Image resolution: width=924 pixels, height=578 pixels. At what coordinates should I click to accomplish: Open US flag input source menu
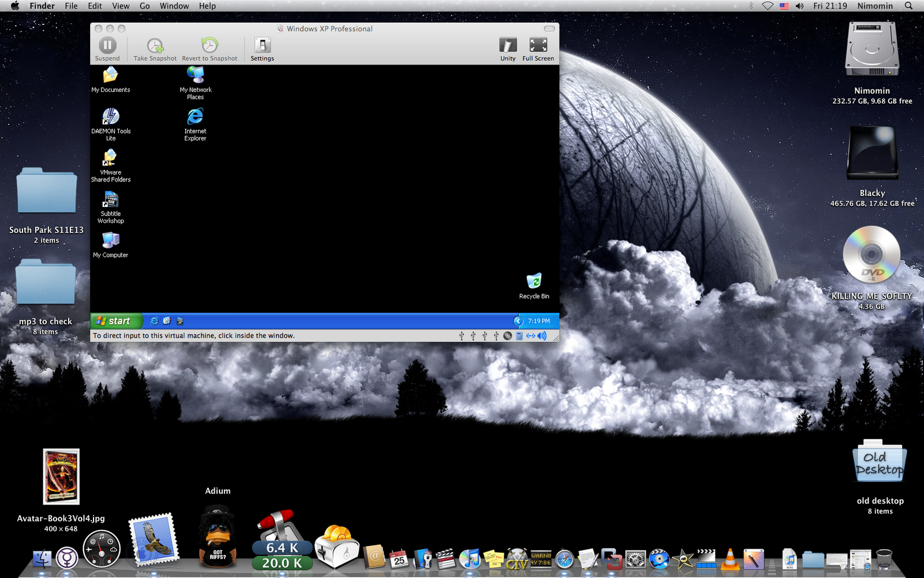tap(784, 6)
